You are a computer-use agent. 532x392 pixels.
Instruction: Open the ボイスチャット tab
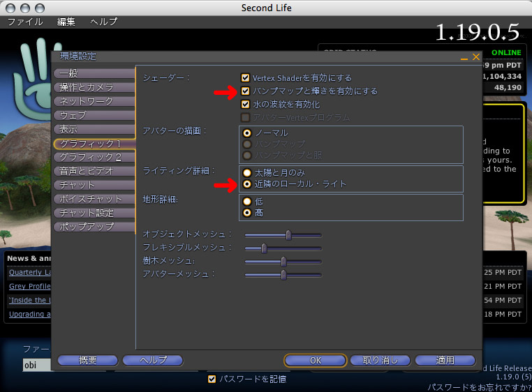tap(94, 199)
